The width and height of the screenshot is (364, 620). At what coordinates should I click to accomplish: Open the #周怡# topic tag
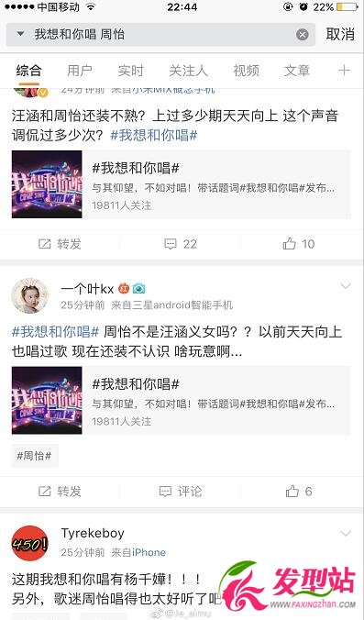[35, 456]
